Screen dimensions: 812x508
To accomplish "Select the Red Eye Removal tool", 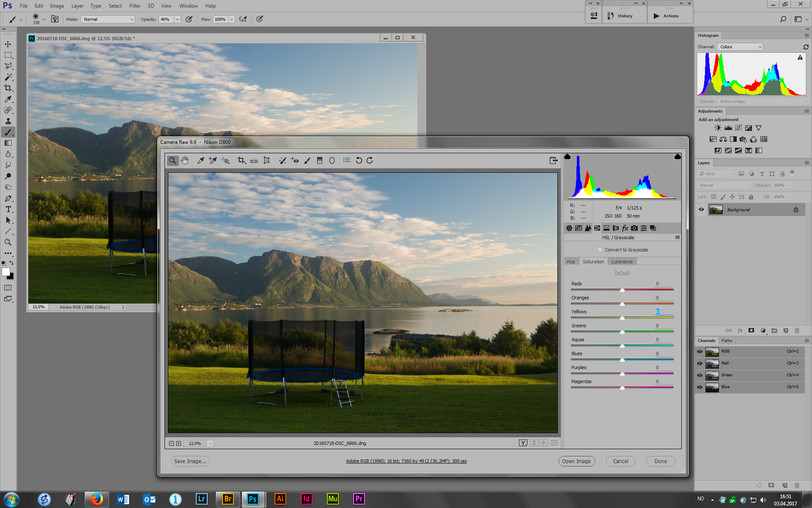I will tap(295, 160).
